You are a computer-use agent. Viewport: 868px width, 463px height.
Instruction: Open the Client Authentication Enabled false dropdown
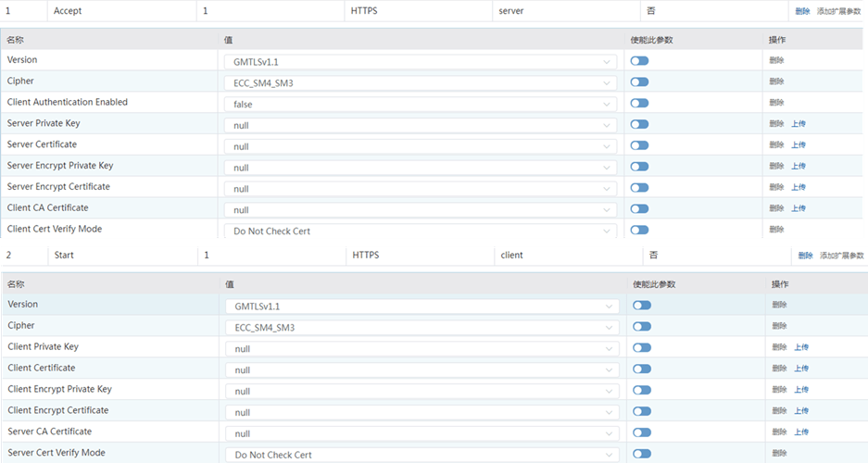[x=421, y=104]
